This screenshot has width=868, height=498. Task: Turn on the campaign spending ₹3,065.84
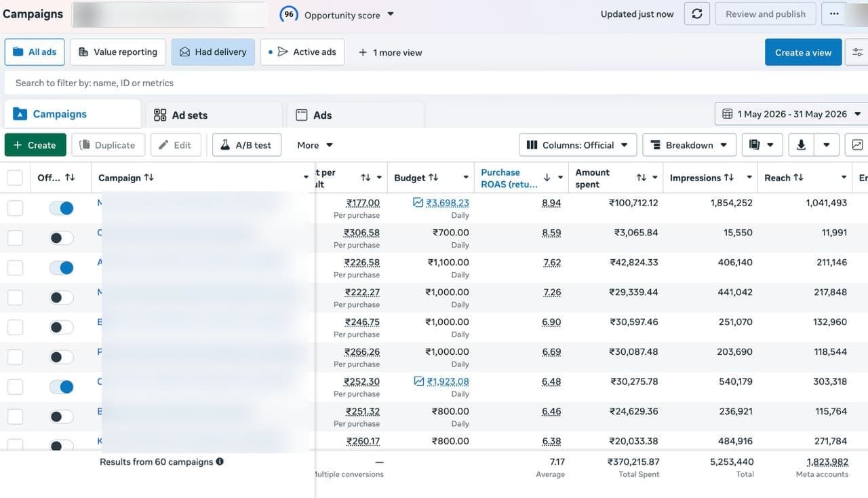[62, 238]
